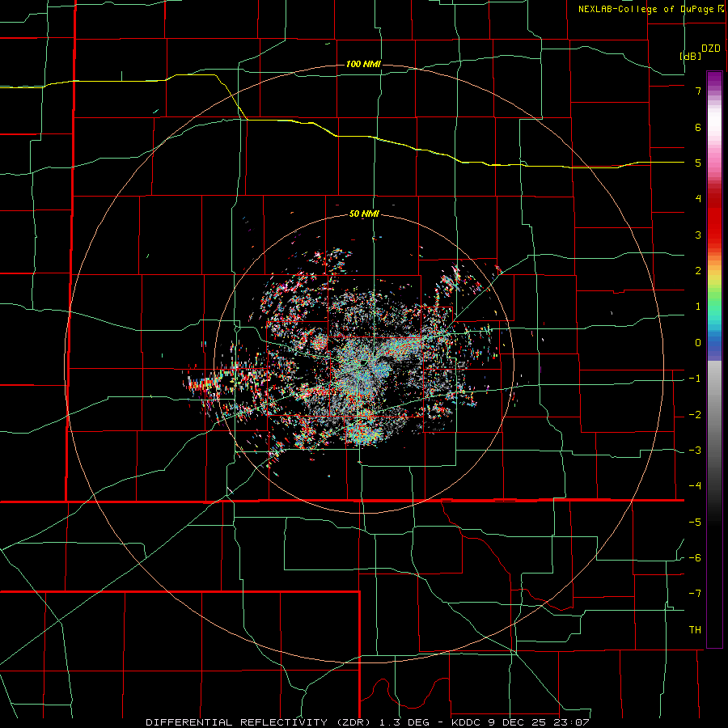Click the -6 tick label on scale
The width and height of the screenshot is (728, 728).
[x=695, y=558]
